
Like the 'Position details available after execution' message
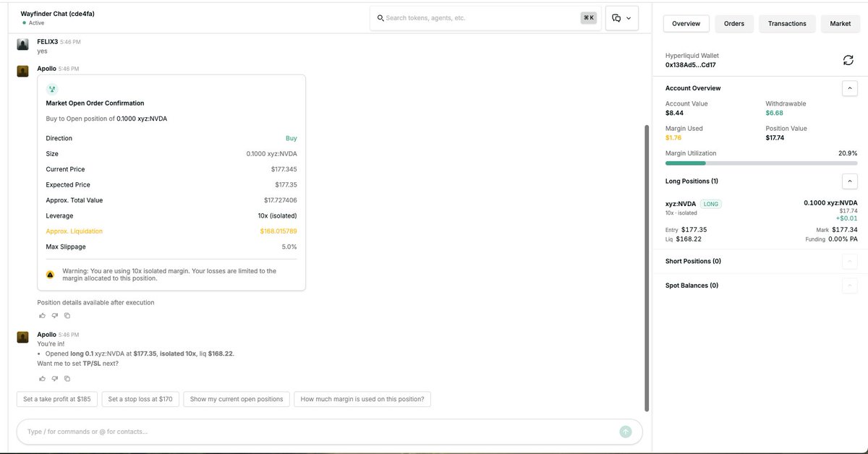pos(42,315)
